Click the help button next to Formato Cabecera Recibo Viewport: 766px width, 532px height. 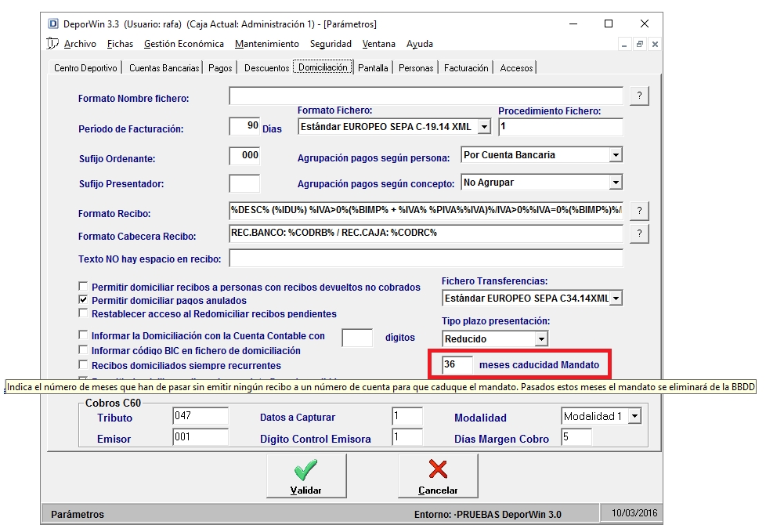click(x=639, y=233)
